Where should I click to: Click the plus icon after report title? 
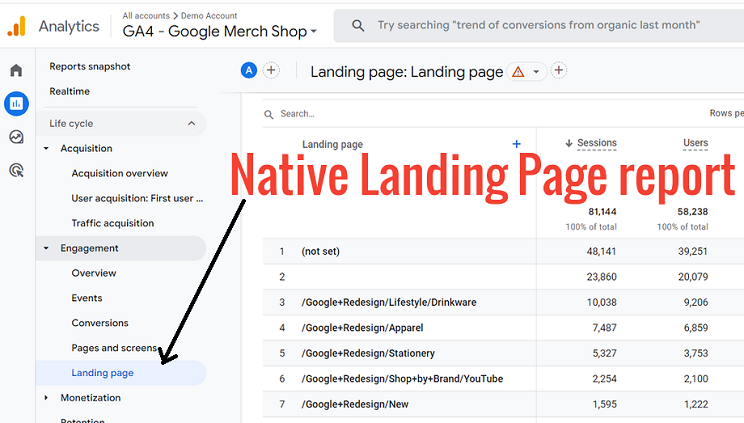coord(559,71)
